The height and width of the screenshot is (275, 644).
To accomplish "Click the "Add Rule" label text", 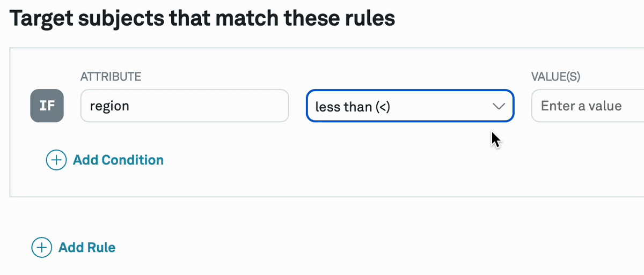I will pyautogui.click(x=87, y=247).
